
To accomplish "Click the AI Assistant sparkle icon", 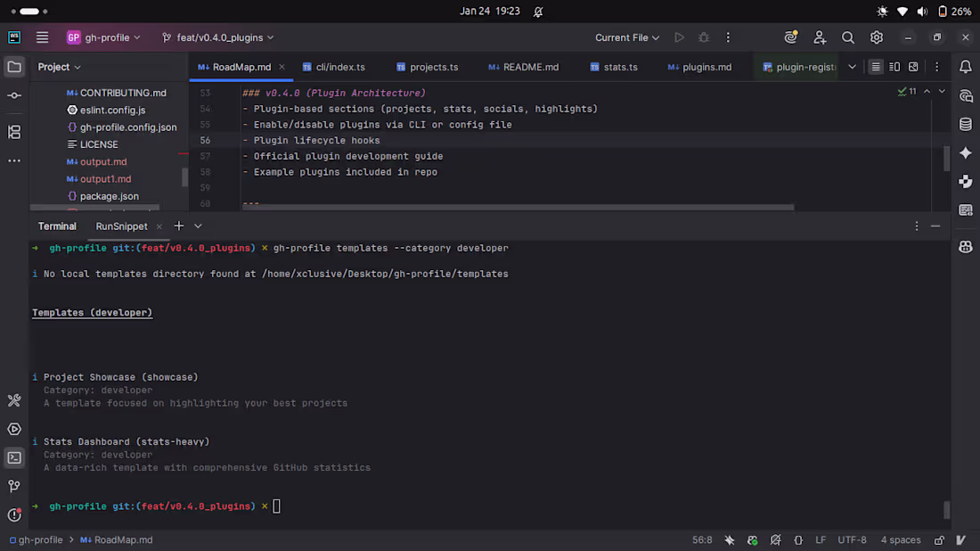I will pyautogui.click(x=966, y=152).
